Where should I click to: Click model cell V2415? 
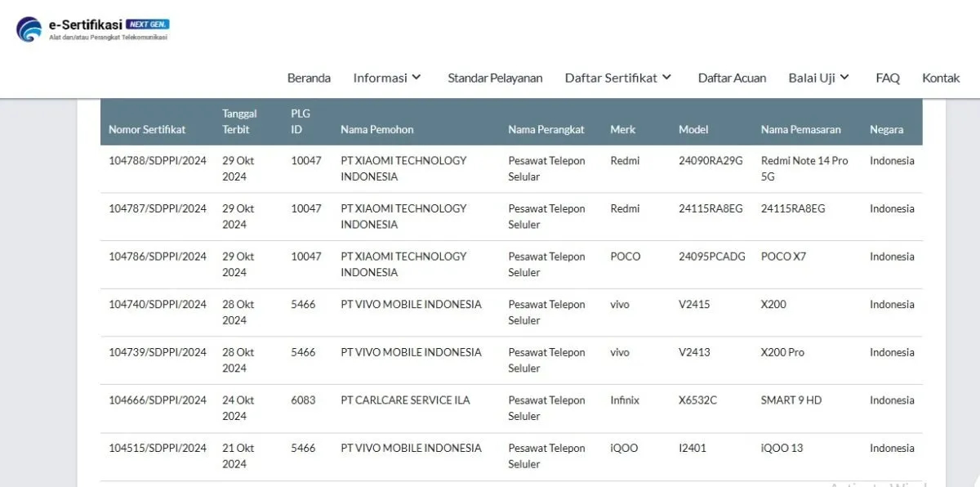coord(694,304)
